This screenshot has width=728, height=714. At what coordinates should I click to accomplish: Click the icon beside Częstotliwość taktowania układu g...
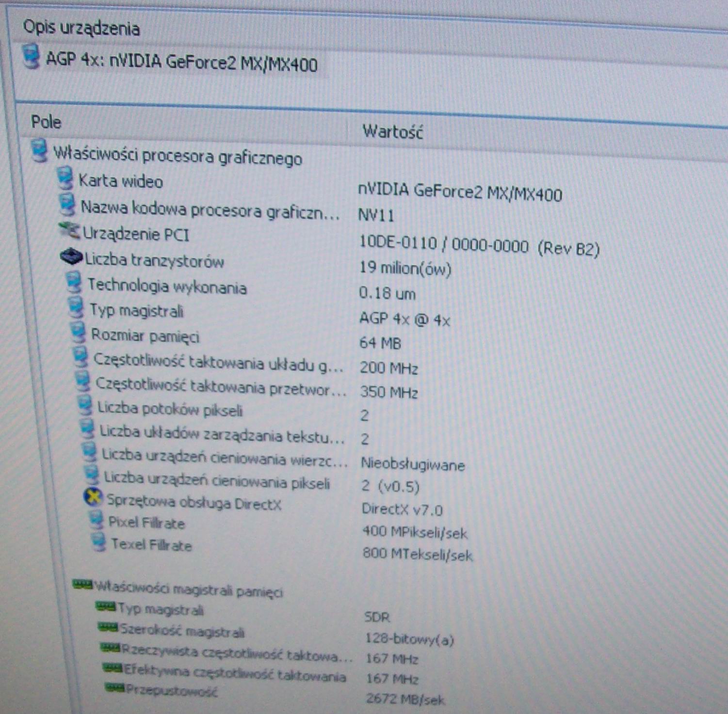coord(80,358)
